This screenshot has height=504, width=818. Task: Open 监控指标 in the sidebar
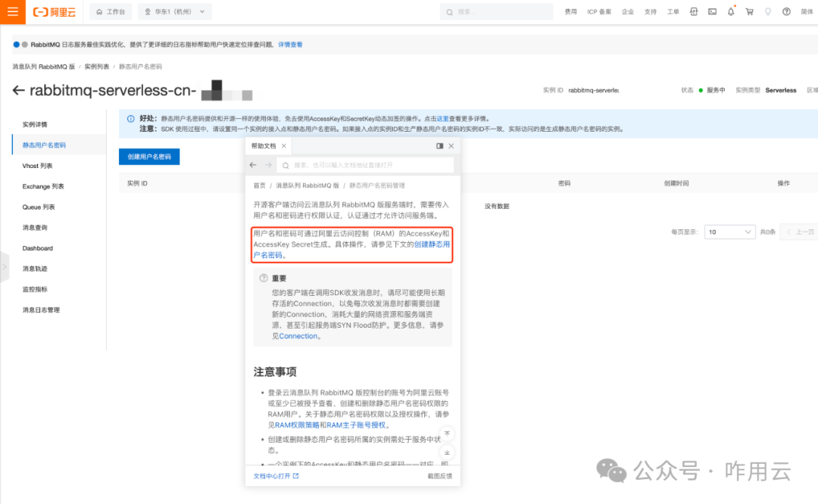35,289
